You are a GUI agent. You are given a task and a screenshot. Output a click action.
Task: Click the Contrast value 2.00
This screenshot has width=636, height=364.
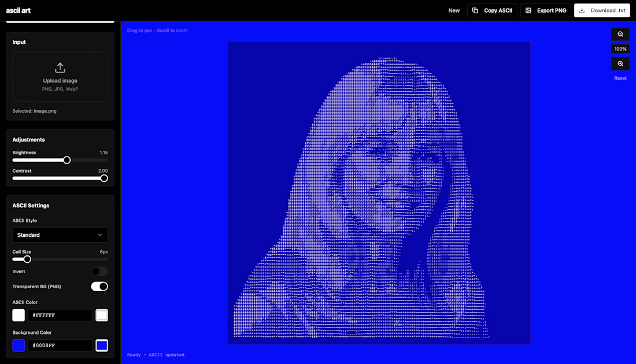(x=103, y=171)
